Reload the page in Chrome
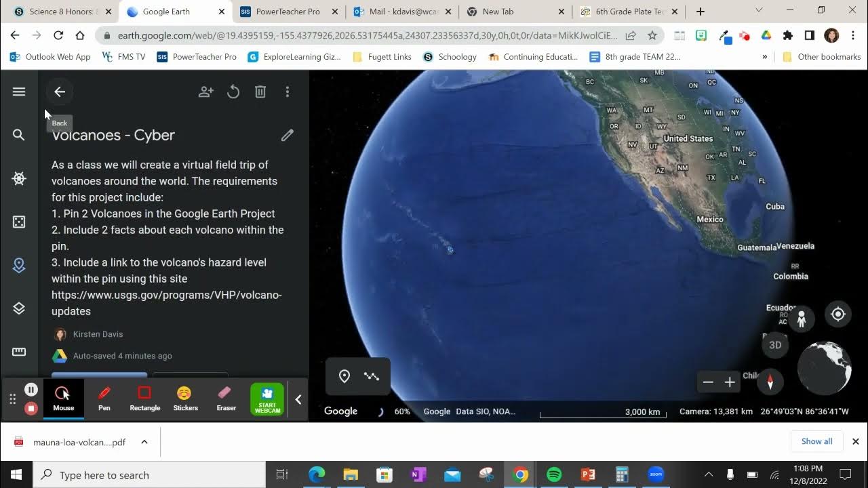Image resolution: width=868 pixels, height=488 pixels. 58,35
